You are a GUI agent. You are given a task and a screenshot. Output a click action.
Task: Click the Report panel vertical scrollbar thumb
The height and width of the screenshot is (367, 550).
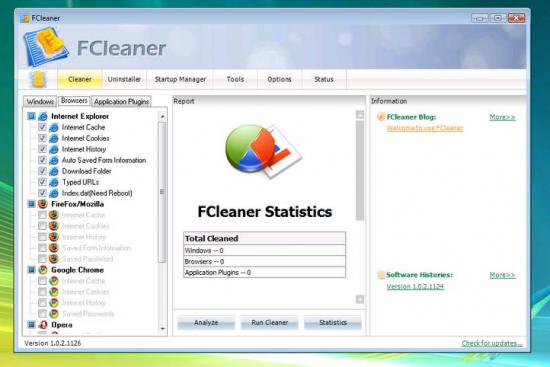click(x=360, y=170)
